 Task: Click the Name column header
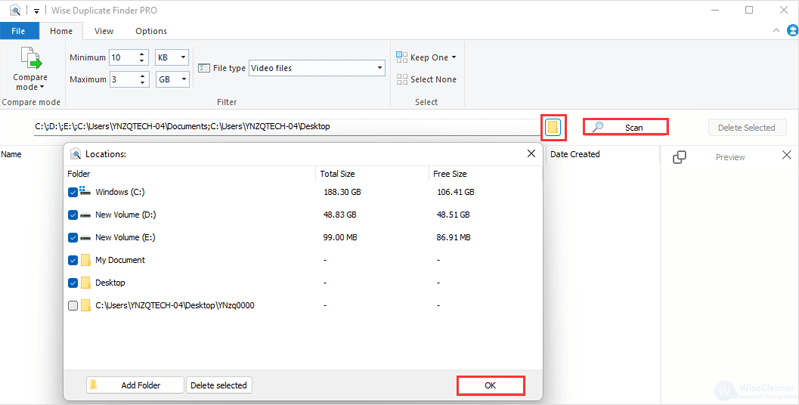(x=11, y=154)
